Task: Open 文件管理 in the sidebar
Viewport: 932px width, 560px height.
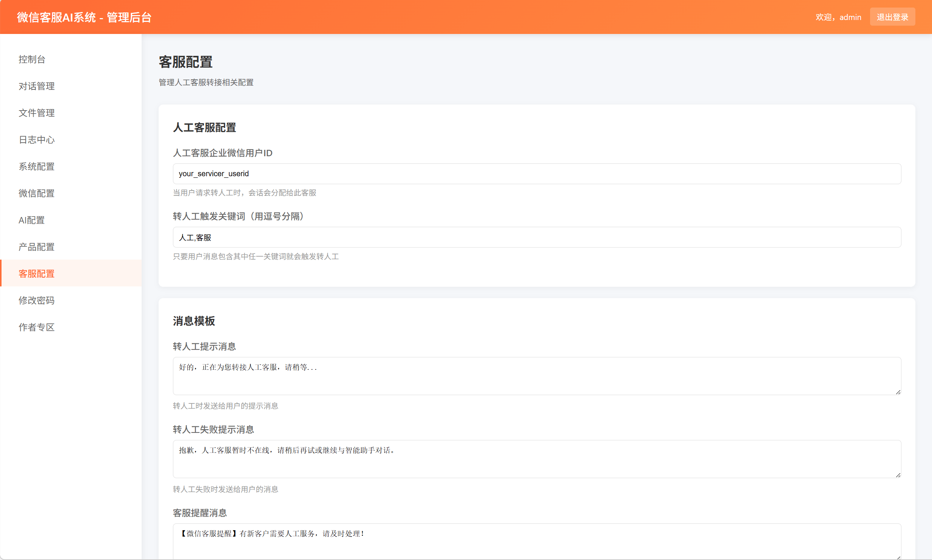Action: pyautogui.click(x=36, y=113)
